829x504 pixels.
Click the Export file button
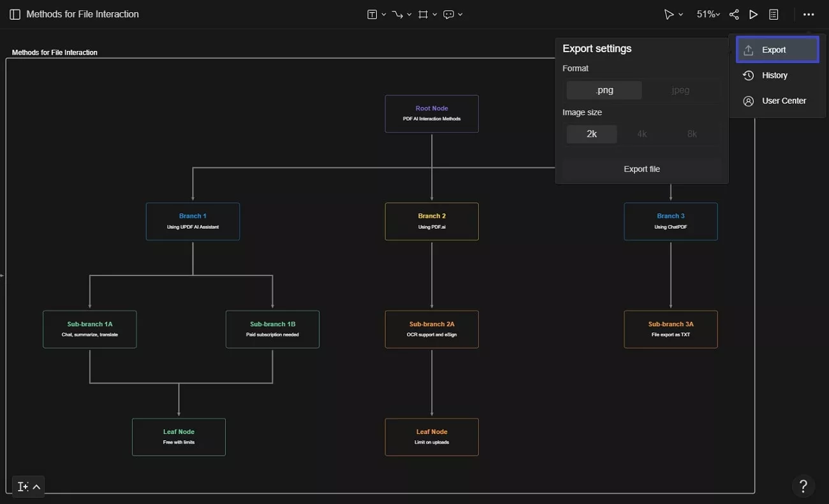pos(642,169)
